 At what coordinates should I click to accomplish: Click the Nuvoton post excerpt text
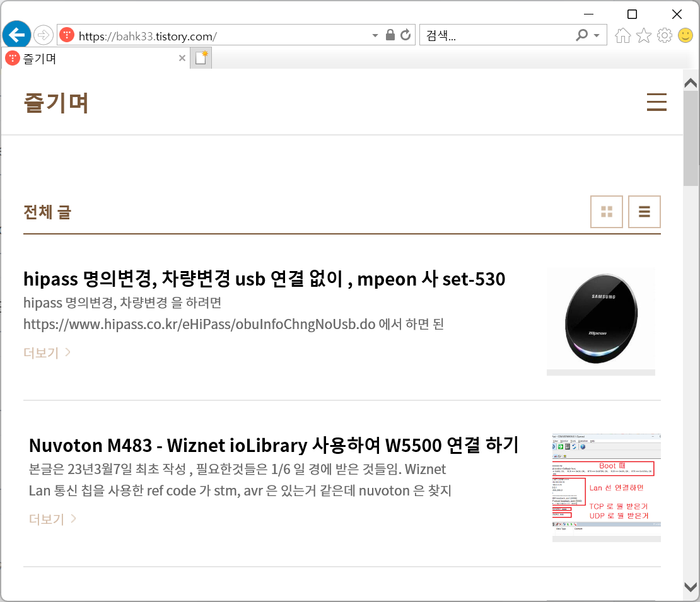(240, 480)
